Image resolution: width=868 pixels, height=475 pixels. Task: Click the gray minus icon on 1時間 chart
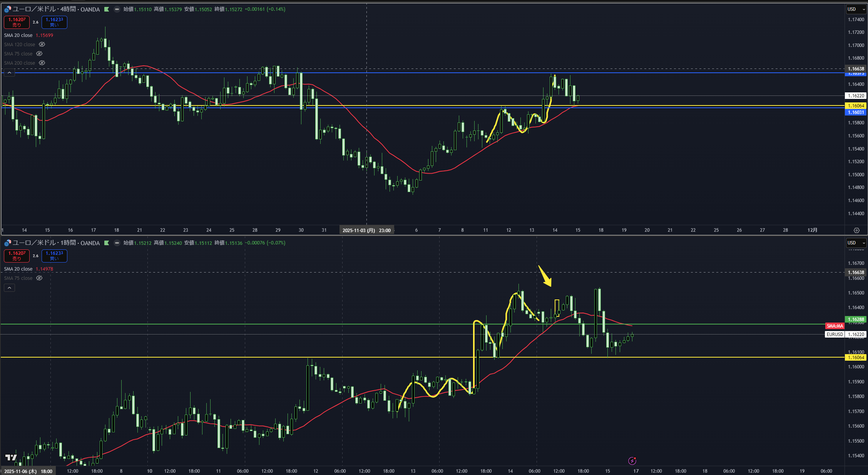click(117, 243)
